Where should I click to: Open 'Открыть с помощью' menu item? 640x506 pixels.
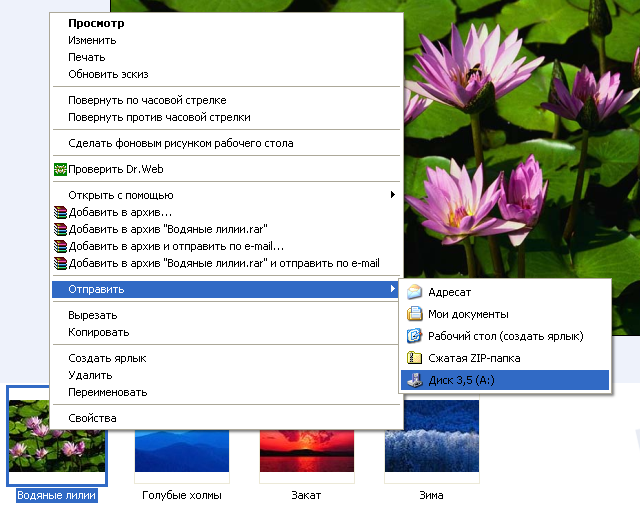click(226, 195)
